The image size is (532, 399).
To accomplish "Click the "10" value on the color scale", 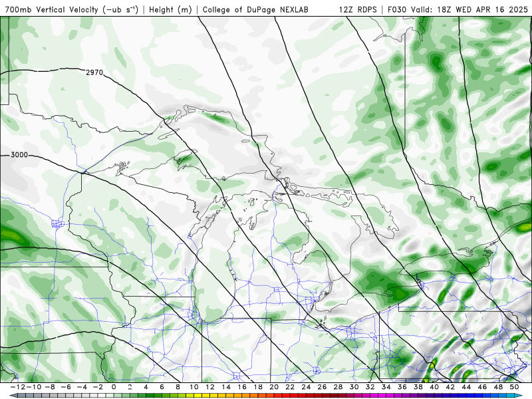I will tap(194, 387).
